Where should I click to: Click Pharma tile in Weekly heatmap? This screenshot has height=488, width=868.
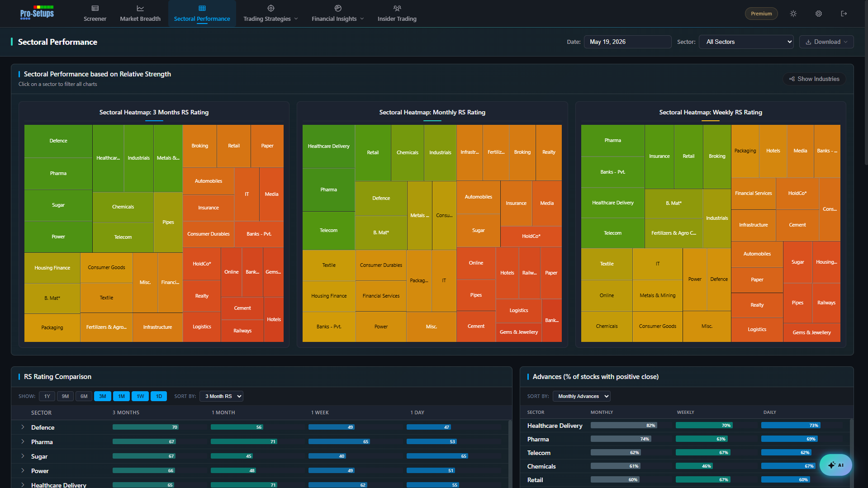pos(613,141)
